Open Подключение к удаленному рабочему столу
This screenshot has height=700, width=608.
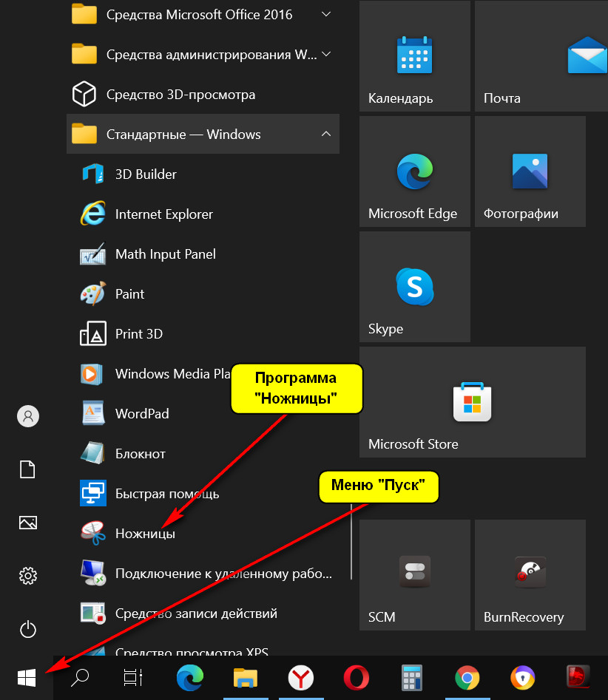coord(203,574)
